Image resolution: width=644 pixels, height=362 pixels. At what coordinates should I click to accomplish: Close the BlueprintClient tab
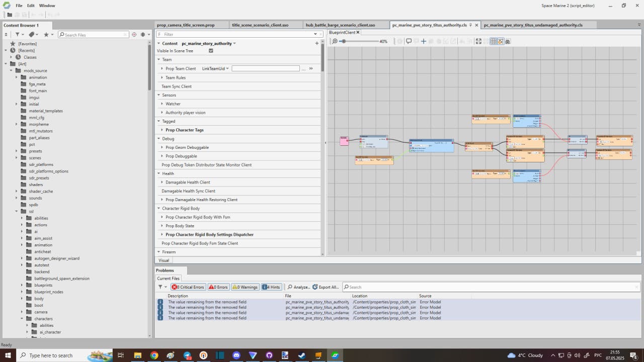coord(358,32)
